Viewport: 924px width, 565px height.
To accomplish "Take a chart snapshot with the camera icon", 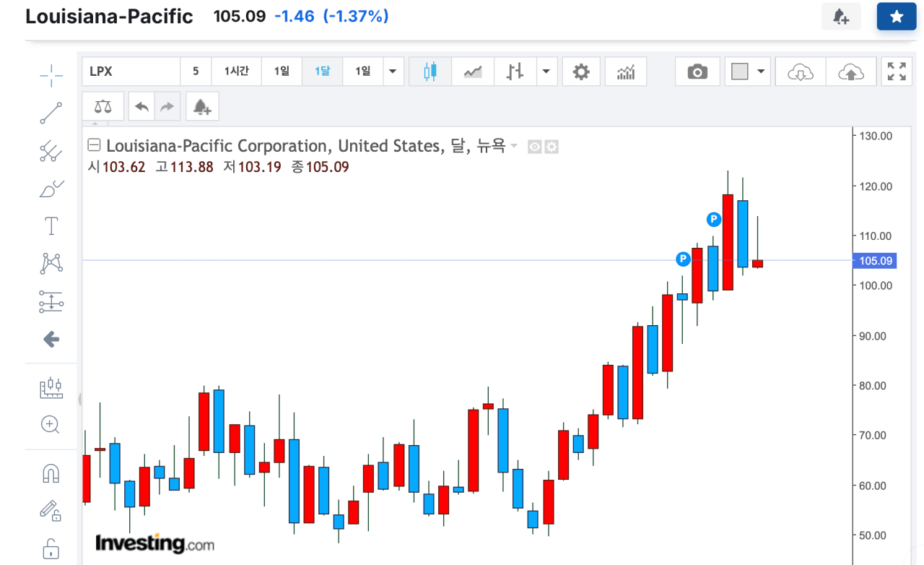I will click(x=697, y=72).
